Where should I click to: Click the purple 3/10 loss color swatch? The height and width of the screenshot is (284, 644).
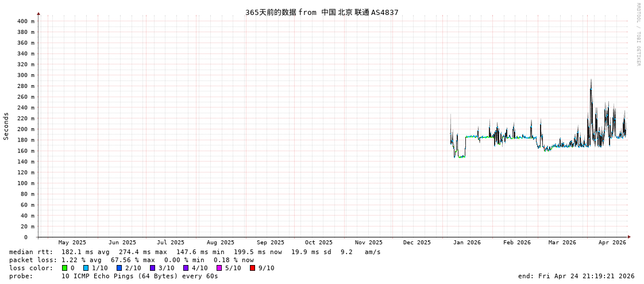(x=152, y=268)
